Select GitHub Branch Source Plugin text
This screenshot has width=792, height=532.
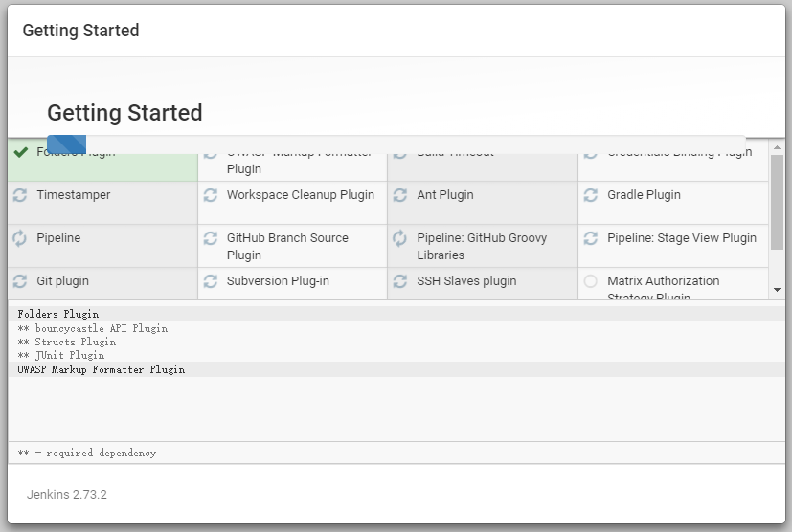[287, 246]
